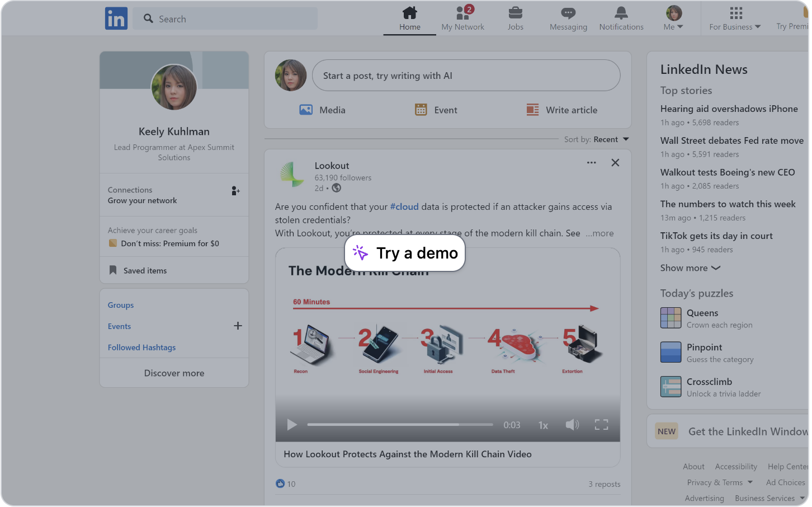
Task: Open the Pinpoint puzzle icon
Action: pyautogui.click(x=671, y=352)
